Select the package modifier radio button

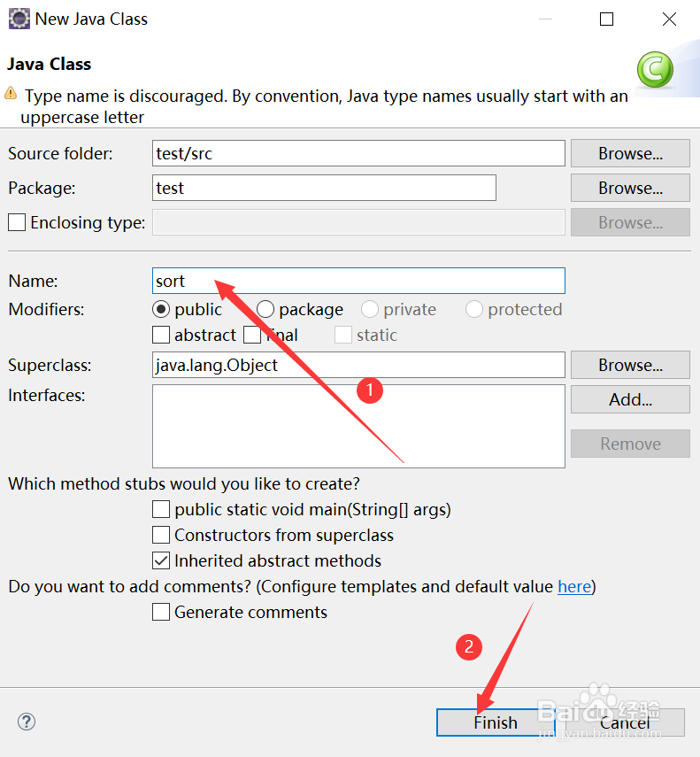[265, 309]
